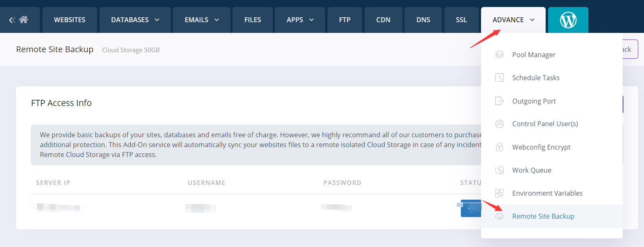
Task: Click the home icon in navigation bar
Action: point(23,20)
